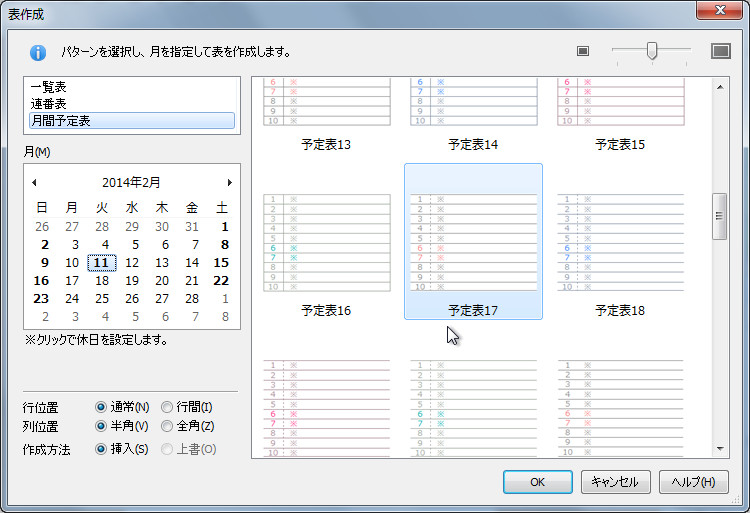Click date 23 in the calendar
Viewport: 750px width, 513px height.
tap(41, 299)
